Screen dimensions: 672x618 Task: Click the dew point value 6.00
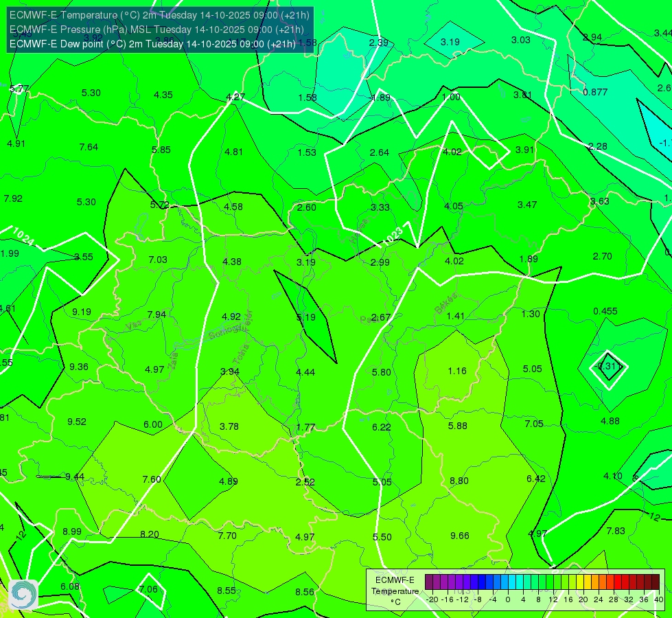click(153, 424)
